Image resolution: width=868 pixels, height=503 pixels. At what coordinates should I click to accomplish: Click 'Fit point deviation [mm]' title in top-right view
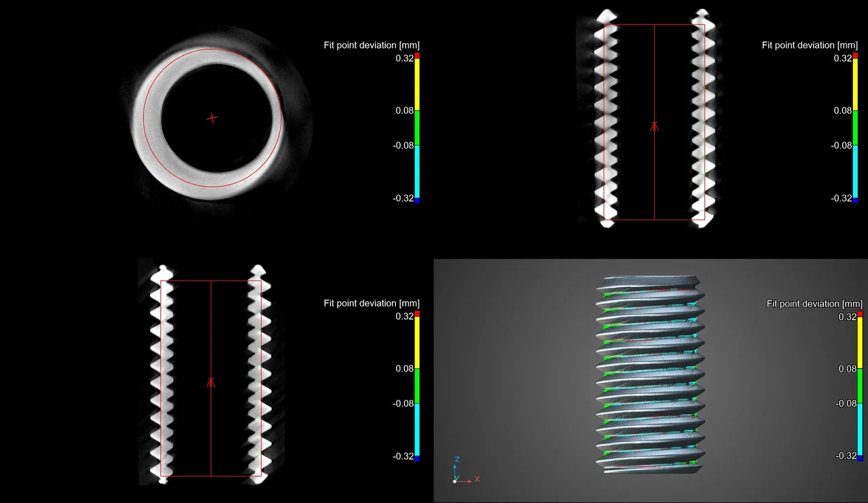[810, 45]
